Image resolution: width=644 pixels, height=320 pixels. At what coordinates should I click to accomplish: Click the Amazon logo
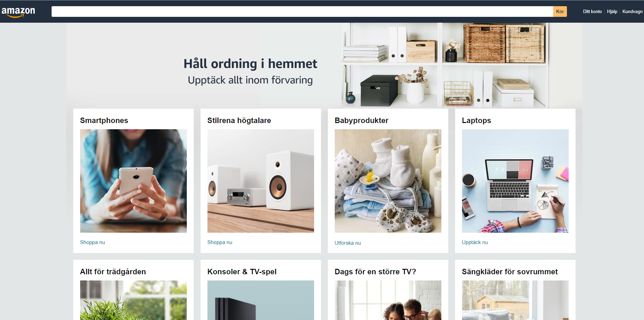point(18,12)
